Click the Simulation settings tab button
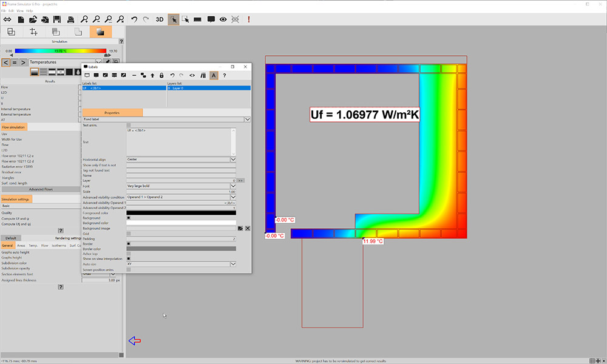 tap(16, 199)
